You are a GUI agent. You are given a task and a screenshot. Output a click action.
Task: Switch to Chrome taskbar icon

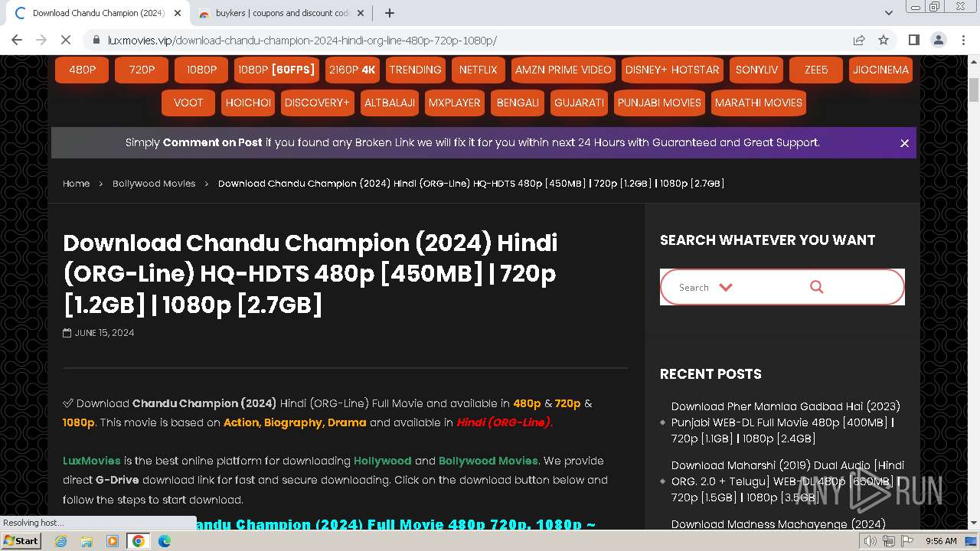(x=138, y=541)
